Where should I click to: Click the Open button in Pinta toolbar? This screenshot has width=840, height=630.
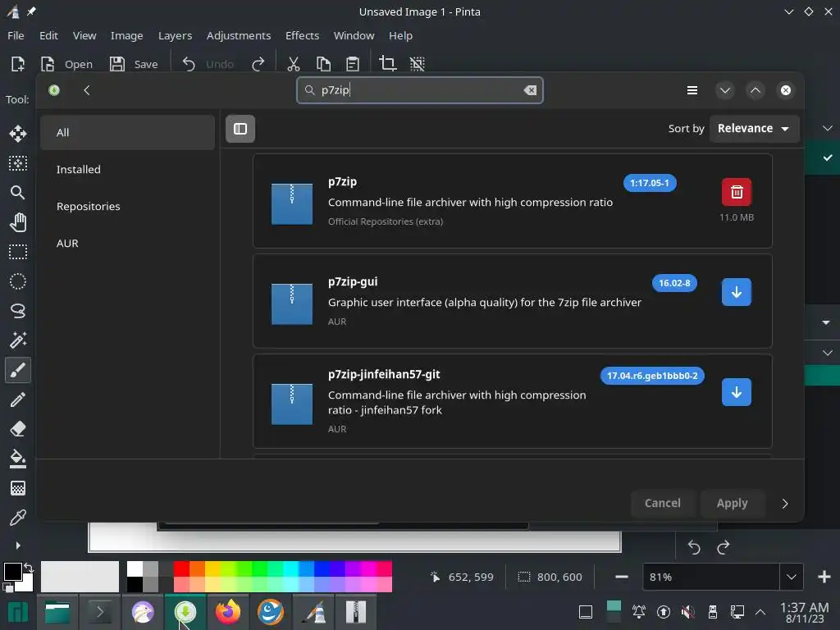pyautogui.click(x=67, y=64)
